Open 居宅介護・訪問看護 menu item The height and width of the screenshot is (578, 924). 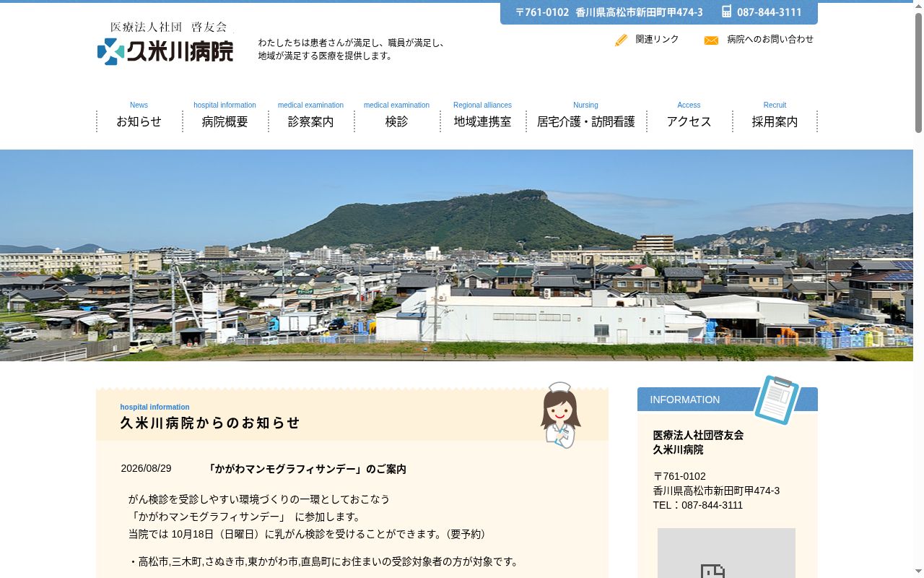point(585,116)
